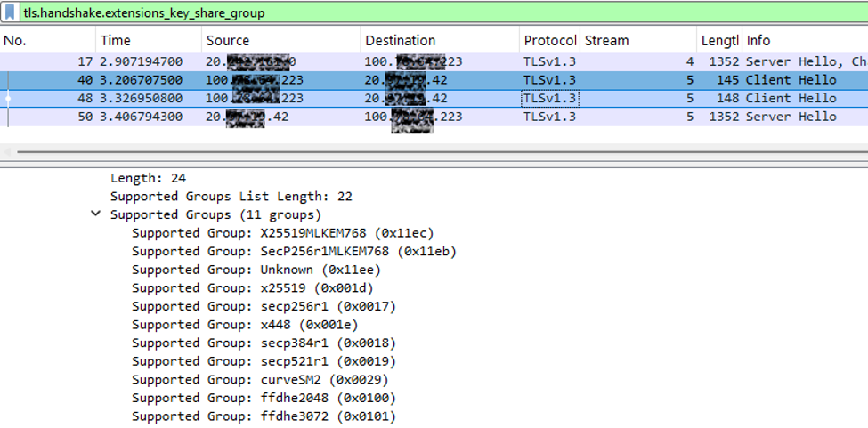Select the x25519 (0x001d) group

coord(253,287)
